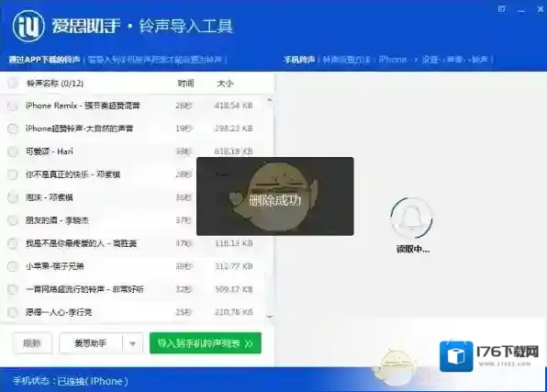Click the 312.77 KB size value
547x392 pixels.
[233, 266]
